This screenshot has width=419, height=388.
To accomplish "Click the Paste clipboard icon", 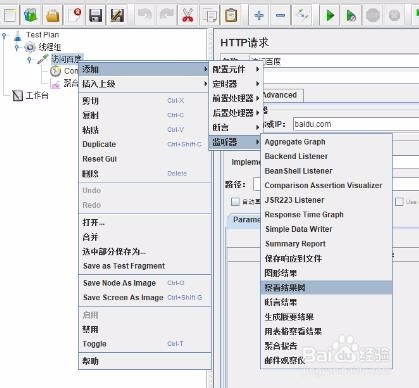I will (231, 15).
